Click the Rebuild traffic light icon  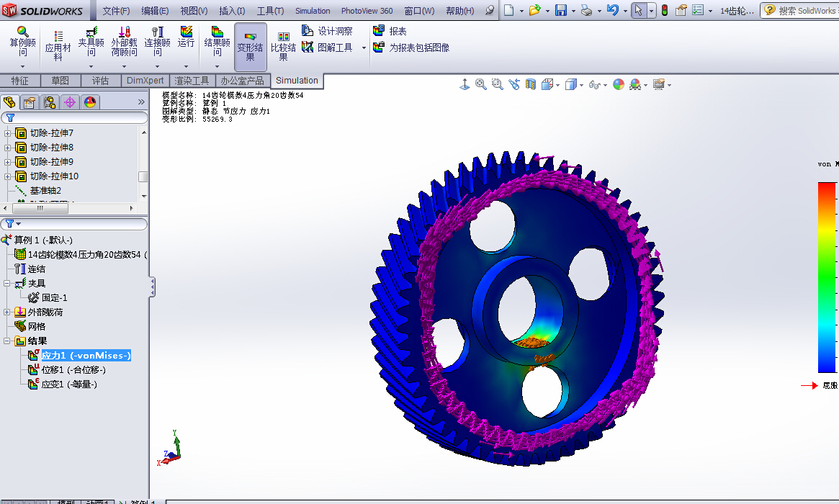click(665, 10)
